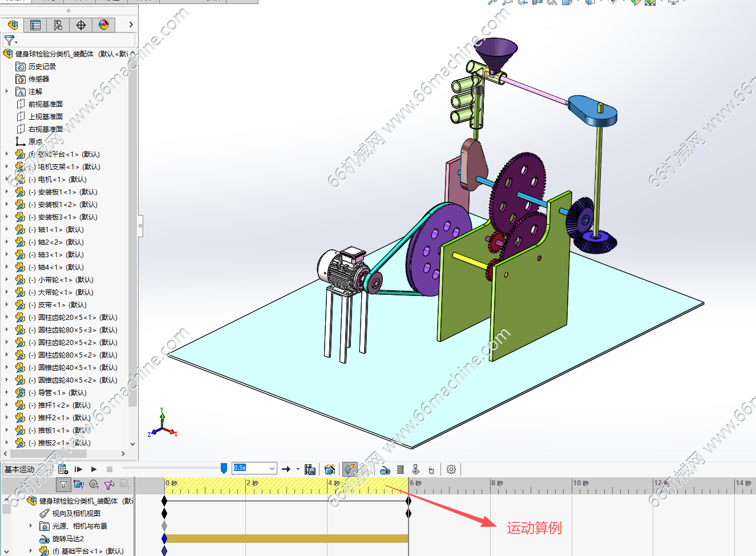Click the feature tree vertical scrollbar

click(133, 231)
